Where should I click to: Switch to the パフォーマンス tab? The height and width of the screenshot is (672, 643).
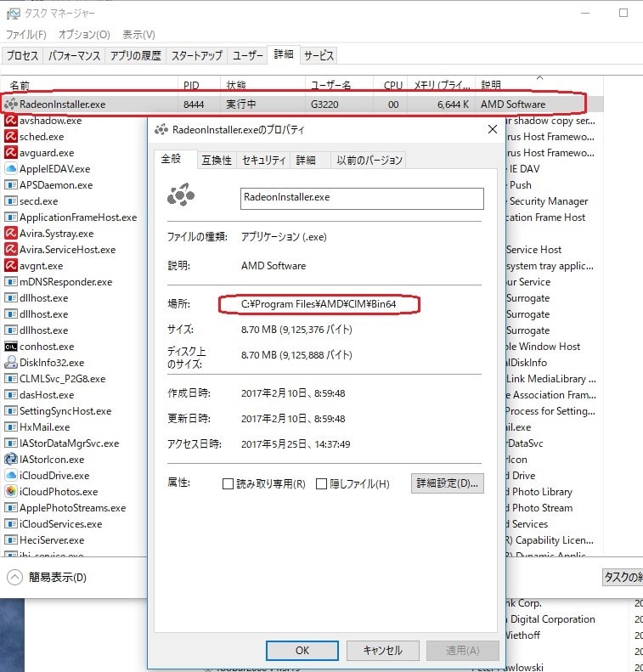coord(74,56)
